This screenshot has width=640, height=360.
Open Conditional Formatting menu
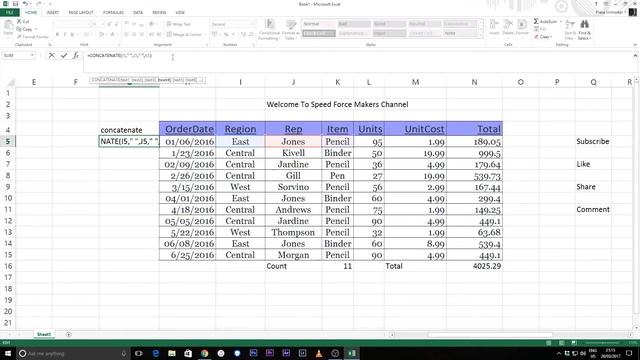point(269,29)
